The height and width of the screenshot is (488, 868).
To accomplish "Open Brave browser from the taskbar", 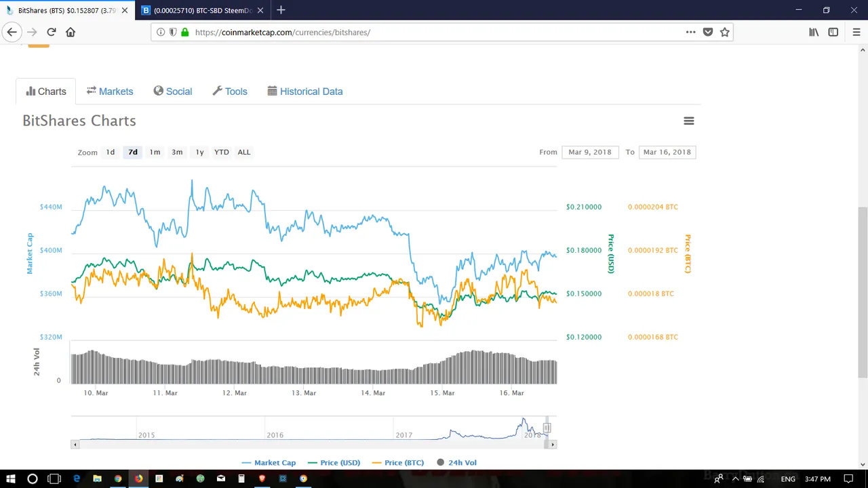I will coord(262,479).
